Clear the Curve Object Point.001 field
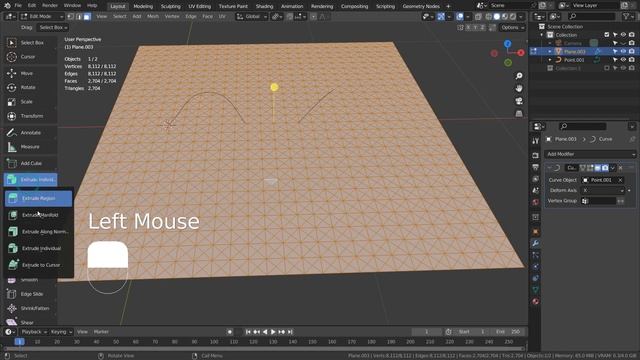The height and width of the screenshot is (360, 640). 620,180
